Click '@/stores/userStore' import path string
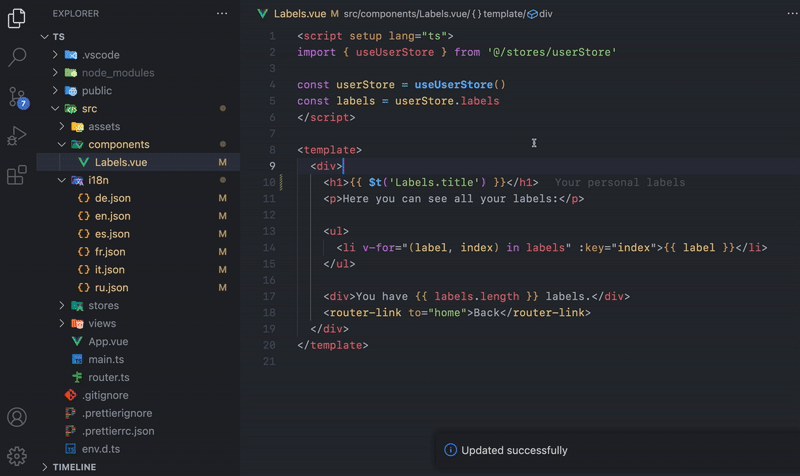Viewport: 800px width, 476px height. pyautogui.click(x=552, y=52)
